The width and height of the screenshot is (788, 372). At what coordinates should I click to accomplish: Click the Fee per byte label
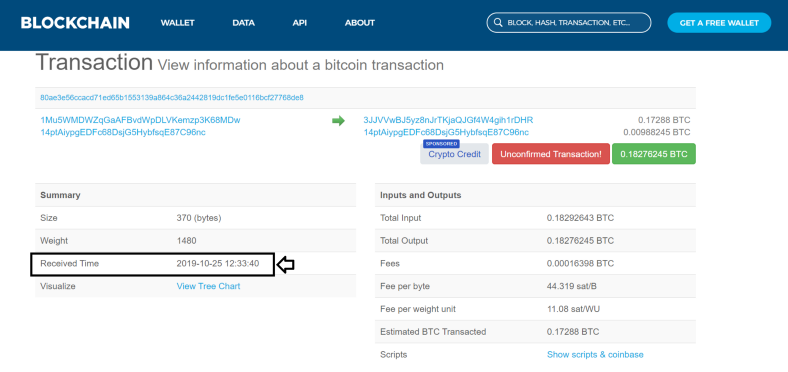click(x=405, y=286)
